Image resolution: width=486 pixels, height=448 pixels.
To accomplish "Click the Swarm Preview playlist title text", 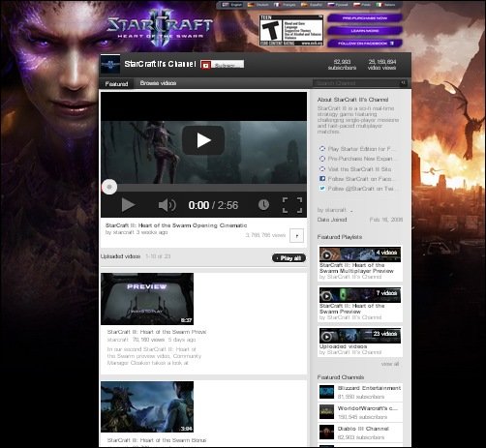I will [351, 309].
